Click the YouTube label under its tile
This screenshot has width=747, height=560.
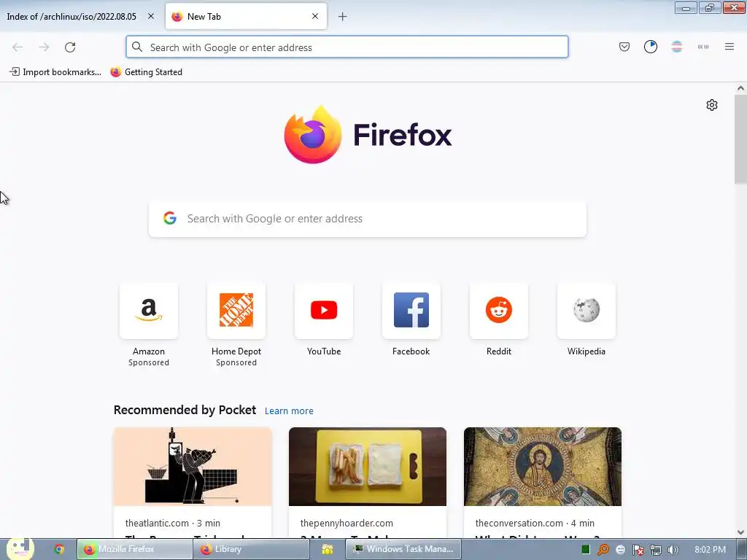tap(324, 351)
